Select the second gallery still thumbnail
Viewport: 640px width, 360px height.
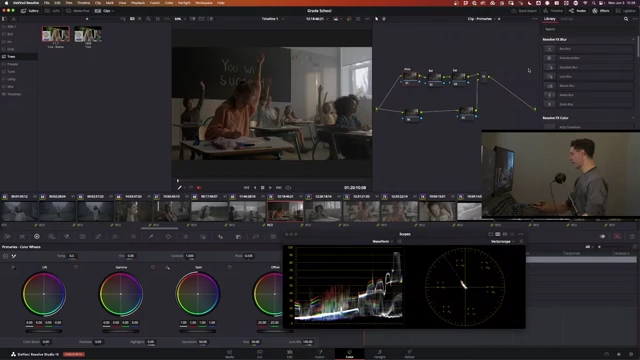[x=88, y=34]
